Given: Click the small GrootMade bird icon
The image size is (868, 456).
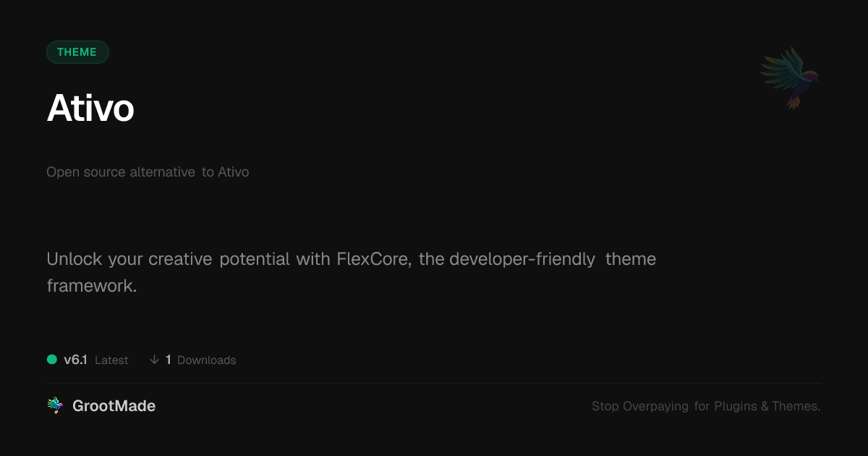Looking at the screenshot, I should [x=55, y=406].
